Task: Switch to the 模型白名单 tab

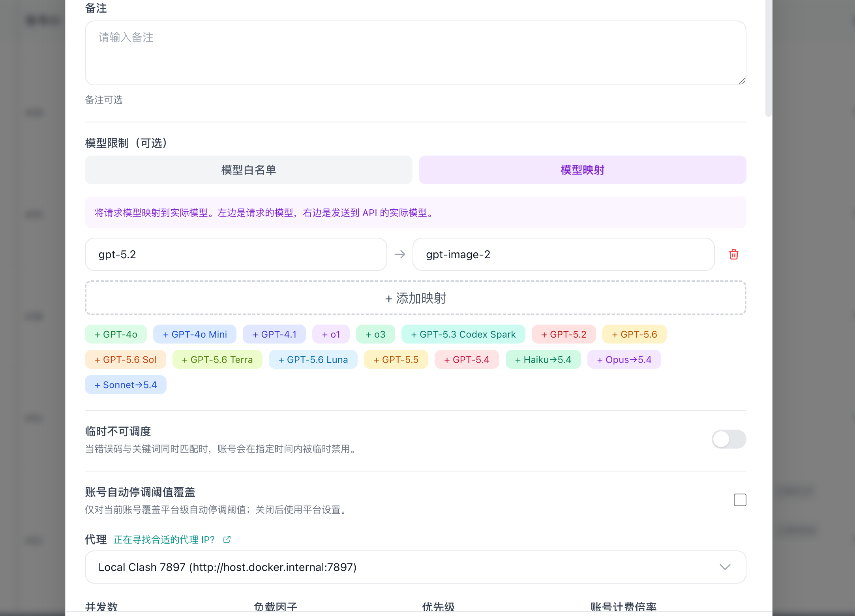Action: tap(249, 170)
